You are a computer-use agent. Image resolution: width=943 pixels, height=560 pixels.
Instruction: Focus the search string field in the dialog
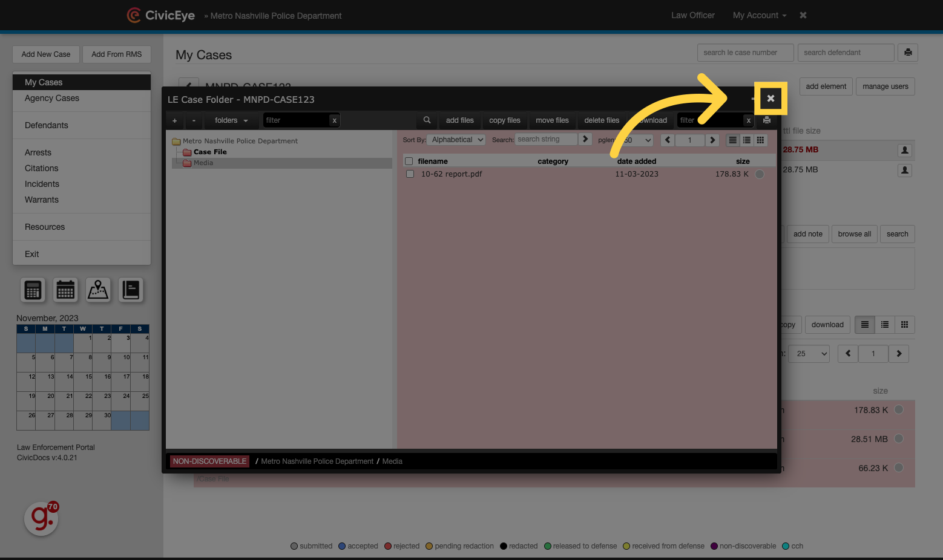pyautogui.click(x=546, y=139)
